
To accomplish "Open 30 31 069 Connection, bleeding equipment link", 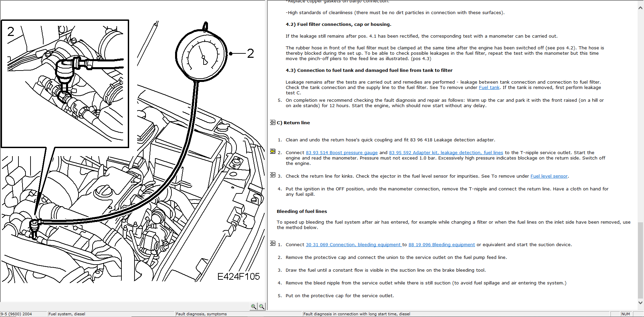I will 354,245.
